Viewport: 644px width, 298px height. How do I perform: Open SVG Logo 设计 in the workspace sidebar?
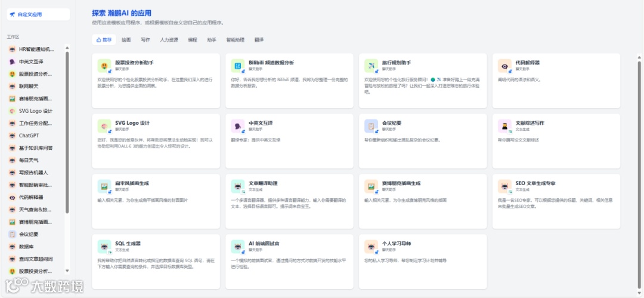click(x=36, y=110)
